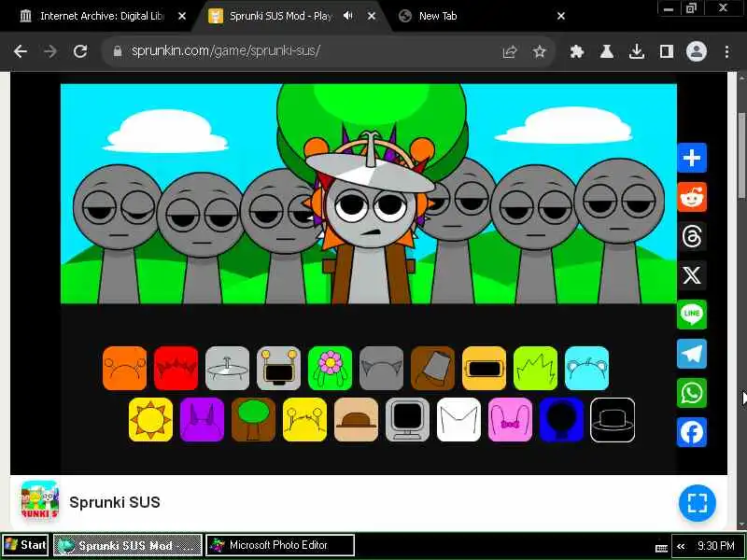747x560 pixels.
Task: Click the blue plus share button
Action: (692, 158)
